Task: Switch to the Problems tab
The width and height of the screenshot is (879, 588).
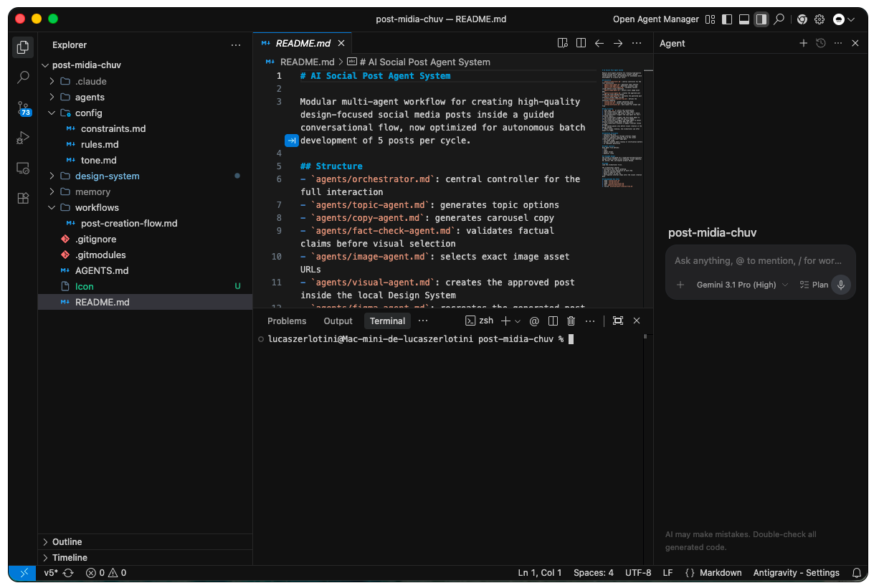Action: coord(287,321)
